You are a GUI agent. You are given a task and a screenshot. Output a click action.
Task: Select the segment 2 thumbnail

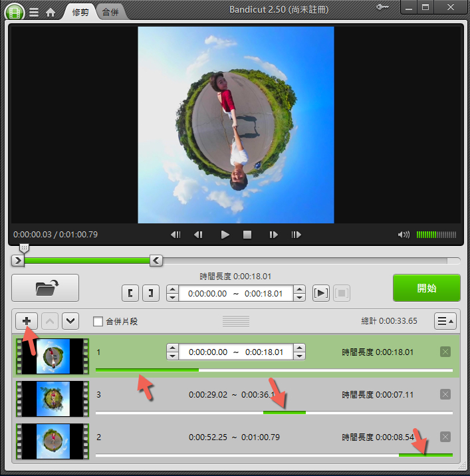(53, 441)
